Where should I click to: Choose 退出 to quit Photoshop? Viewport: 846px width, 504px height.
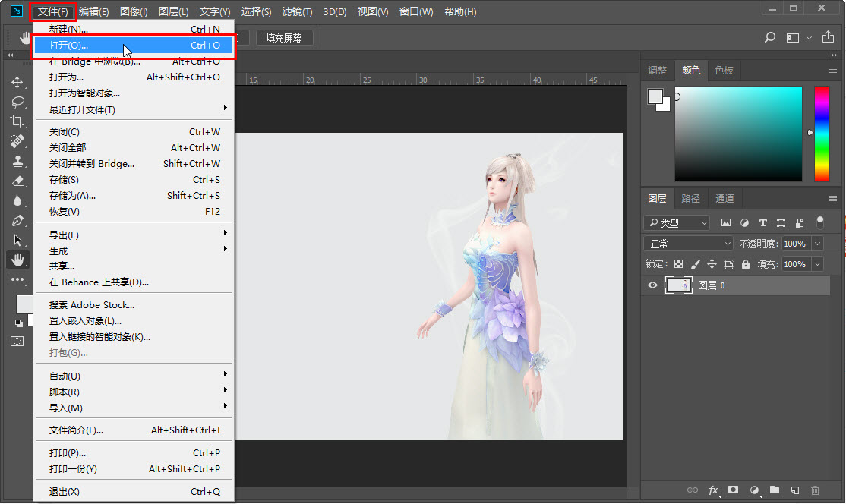tap(134, 492)
